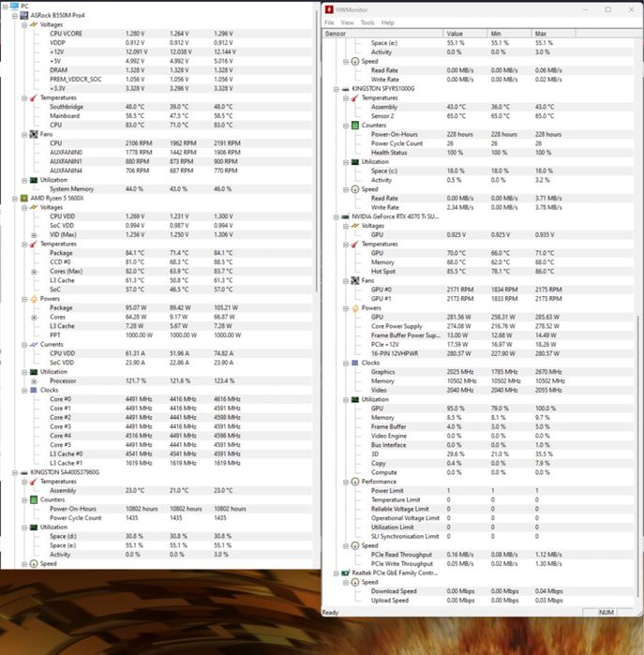The image size is (644, 655).
Task: Click the Currents icon under AMD Ryzen
Action: click(x=34, y=345)
